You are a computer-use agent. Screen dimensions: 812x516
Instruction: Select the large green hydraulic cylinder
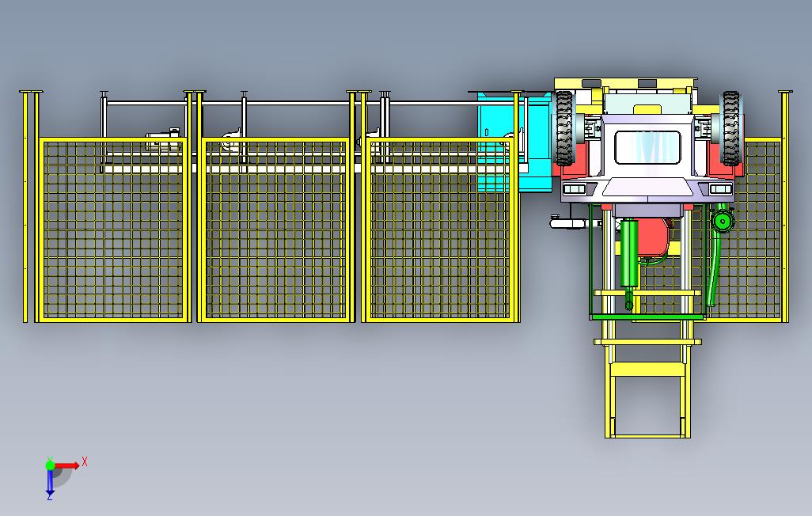coord(630,252)
